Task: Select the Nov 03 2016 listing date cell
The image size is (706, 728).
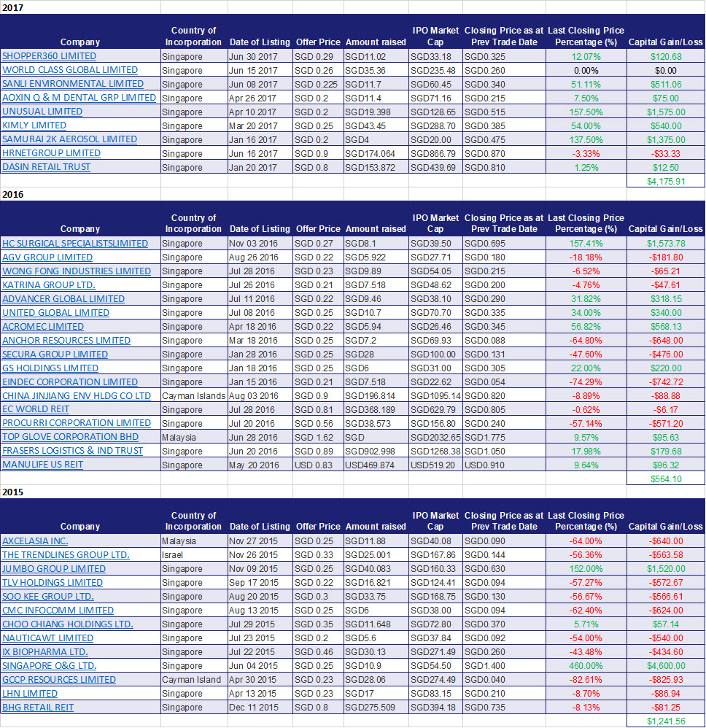Action: pyautogui.click(x=260, y=244)
